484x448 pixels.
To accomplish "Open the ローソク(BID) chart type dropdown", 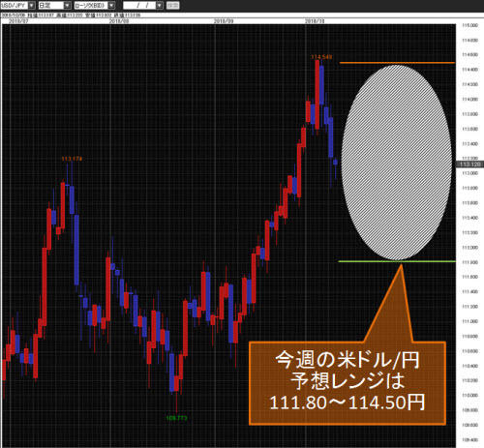I will 95,5.
